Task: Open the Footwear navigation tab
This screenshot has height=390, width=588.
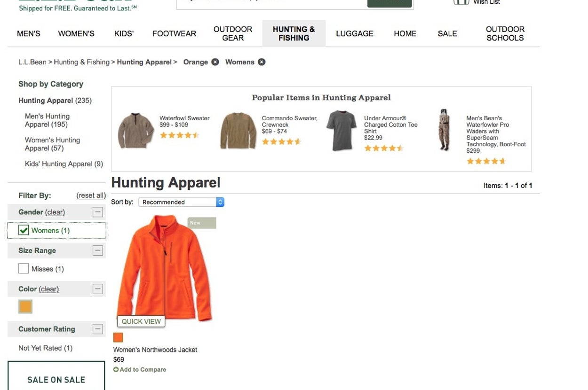Action: pyautogui.click(x=174, y=34)
